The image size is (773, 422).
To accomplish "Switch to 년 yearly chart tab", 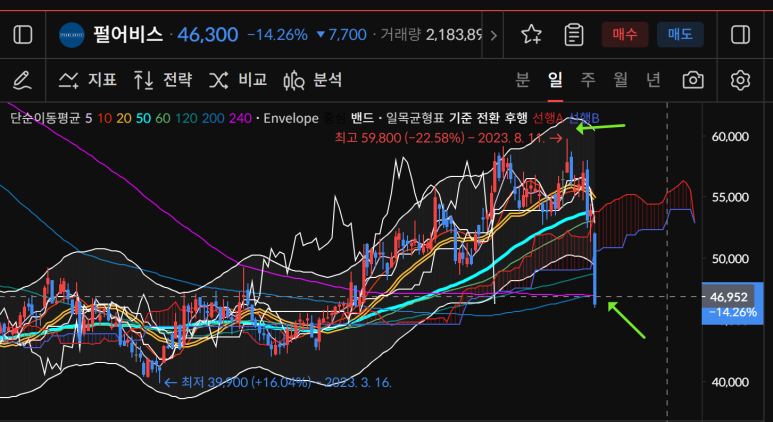I will click(x=654, y=79).
